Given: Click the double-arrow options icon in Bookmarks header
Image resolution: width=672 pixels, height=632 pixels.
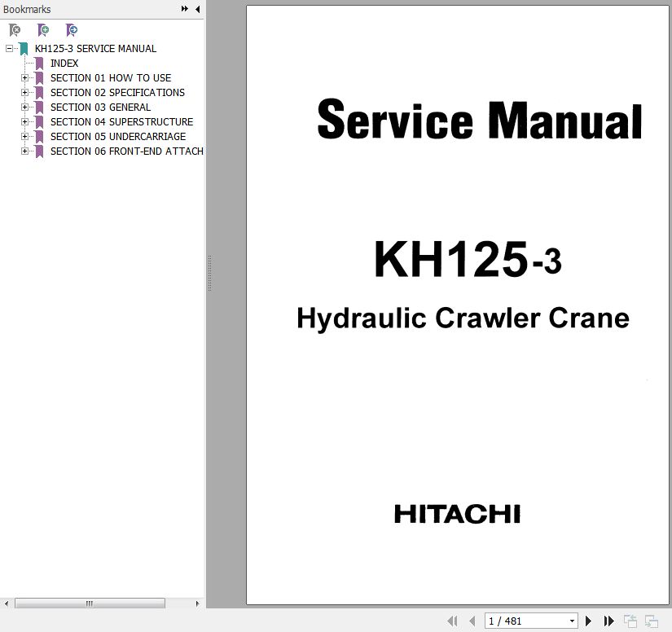Looking at the screenshot, I should click(185, 9).
